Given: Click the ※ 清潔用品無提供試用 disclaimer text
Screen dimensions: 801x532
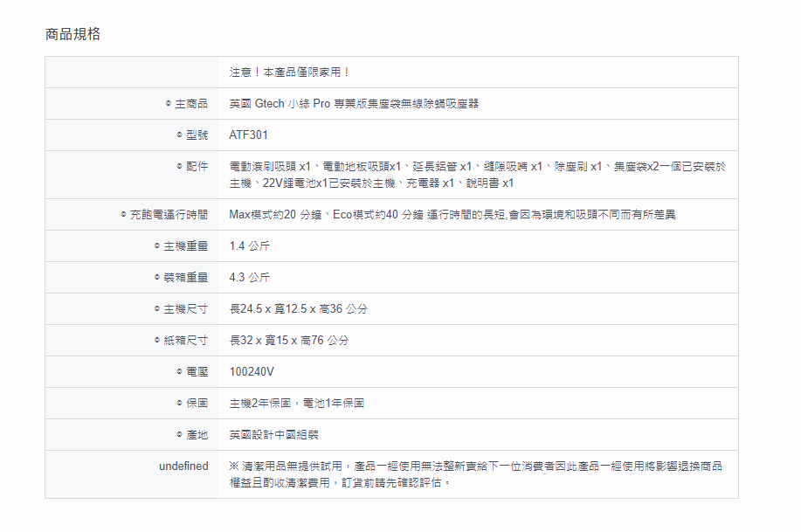Looking at the screenshot, I should (x=475, y=474).
